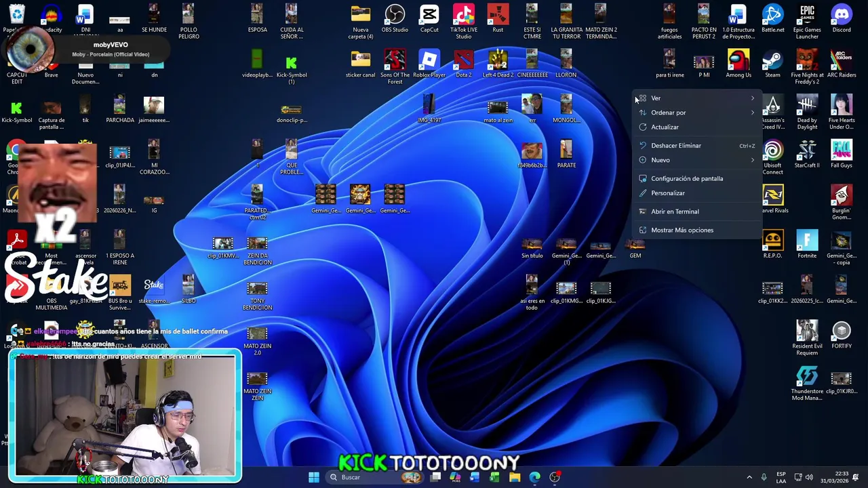
Task: Open the Left 4 Dead 2 icon
Action: 498,64
